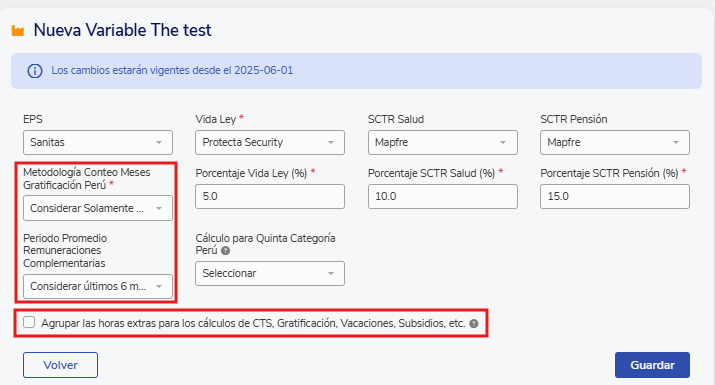This screenshot has height=385, width=715.
Task: Click the changes effective date banner text
Action: pyautogui.click(x=172, y=71)
